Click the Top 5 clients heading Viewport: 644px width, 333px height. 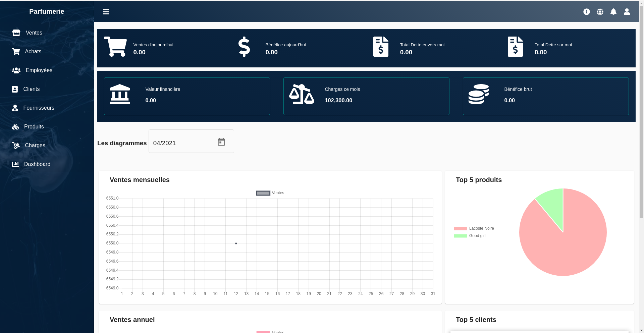click(x=476, y=320)
